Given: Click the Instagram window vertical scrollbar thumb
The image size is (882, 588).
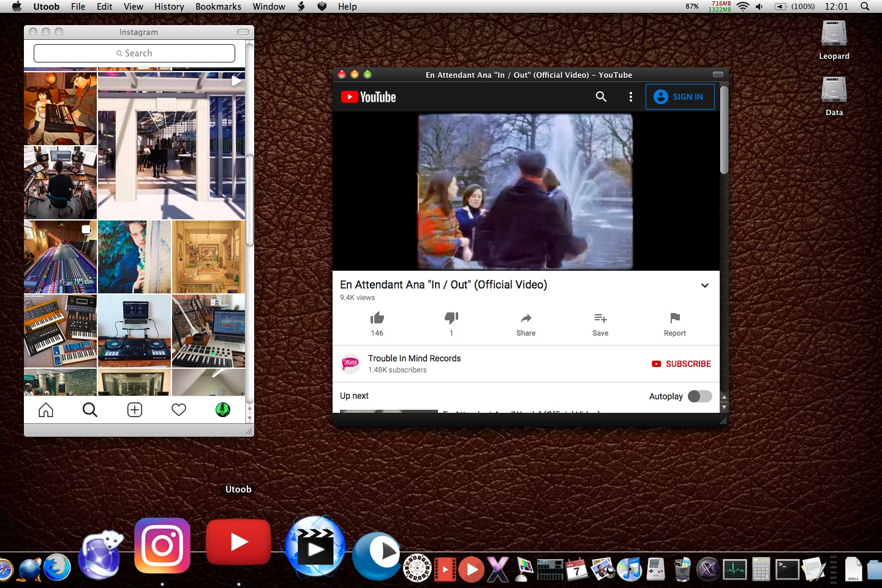Looking at the screenshot, I should click(249, 200).
